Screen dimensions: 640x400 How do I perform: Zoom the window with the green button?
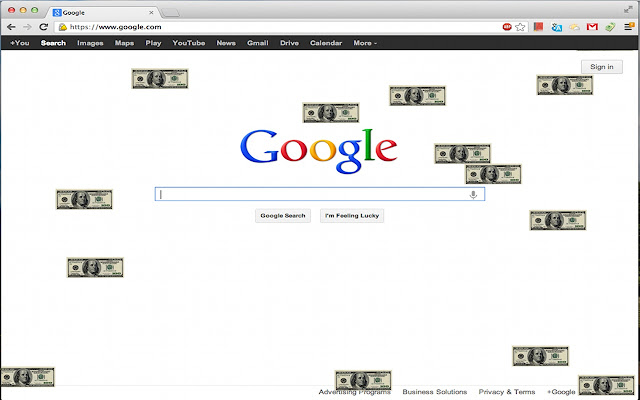coord(35,10)
